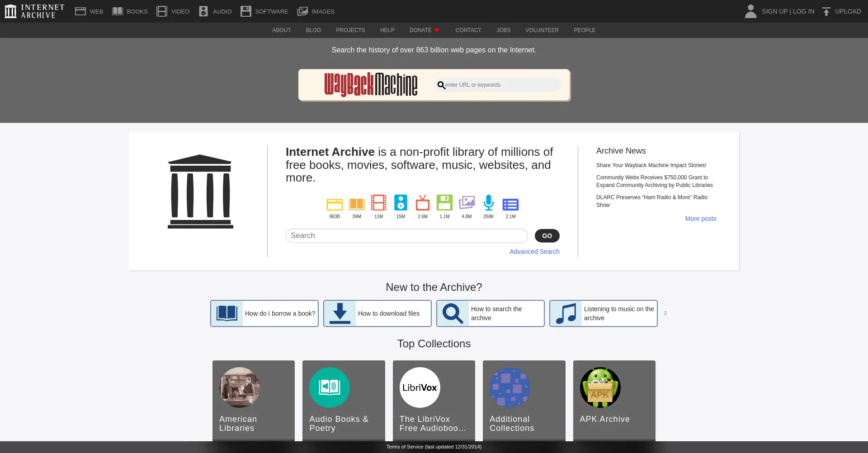This screenshot has width=868, height=453.
Task: Click the user avatar icon
Action: [750, 11]
